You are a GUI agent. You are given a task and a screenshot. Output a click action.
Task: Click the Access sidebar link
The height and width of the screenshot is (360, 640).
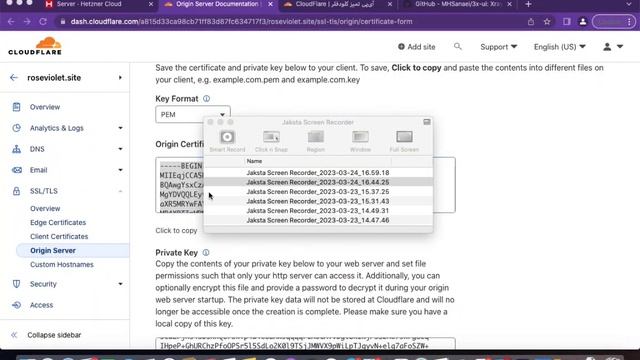(41, 305)
